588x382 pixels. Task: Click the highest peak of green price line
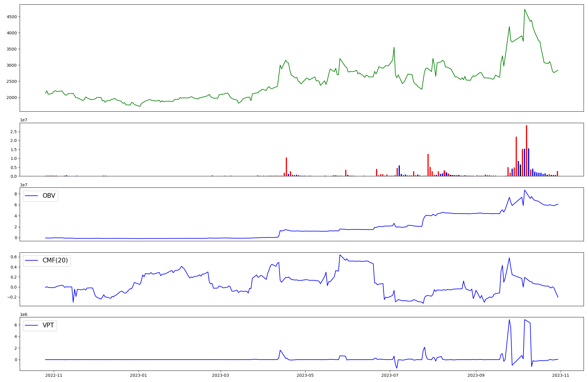[524, 10]
